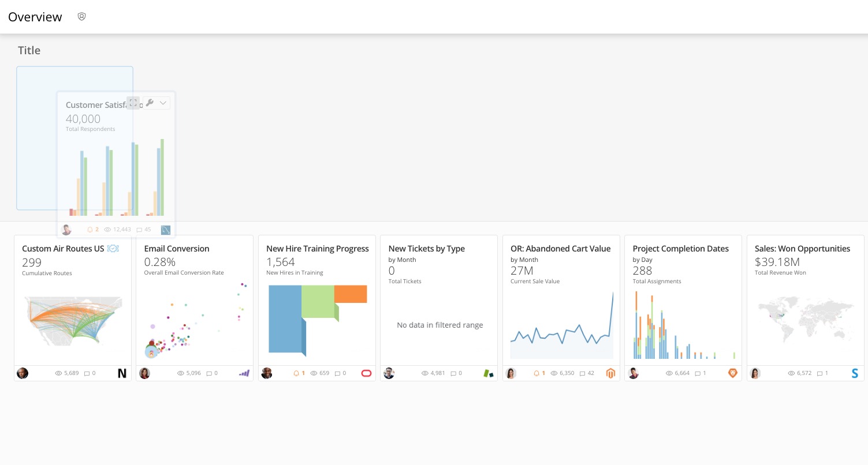This screenshot has width=868, height=465.
Task: Expand the Customer Satisfaction card to fullscreen
Action: 133,103
